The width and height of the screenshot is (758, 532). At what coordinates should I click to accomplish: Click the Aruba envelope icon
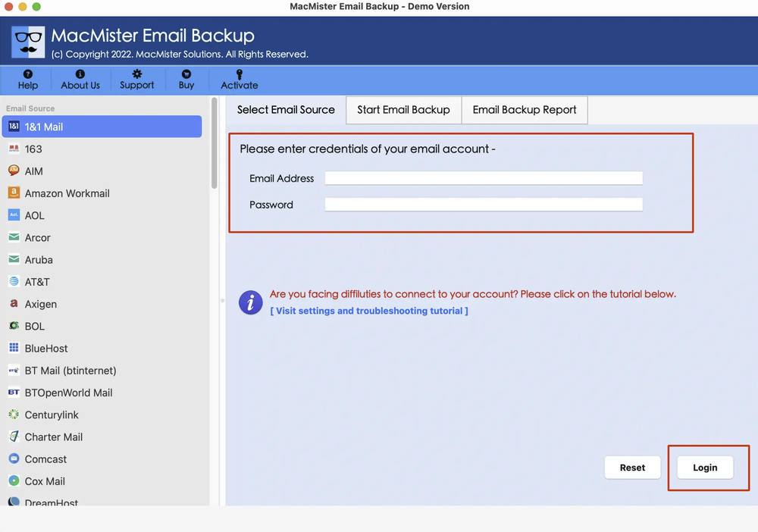point(14,259)
